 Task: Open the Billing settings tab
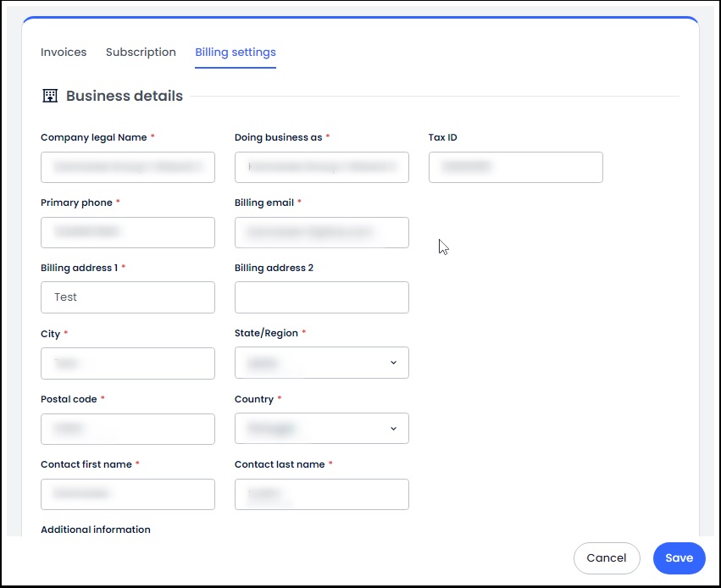click(235, 52)
